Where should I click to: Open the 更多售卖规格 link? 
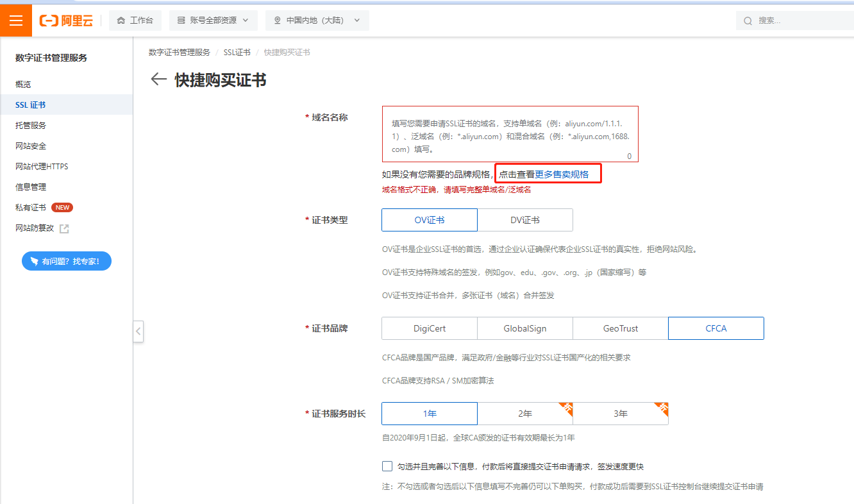click(x=562, y=174)
